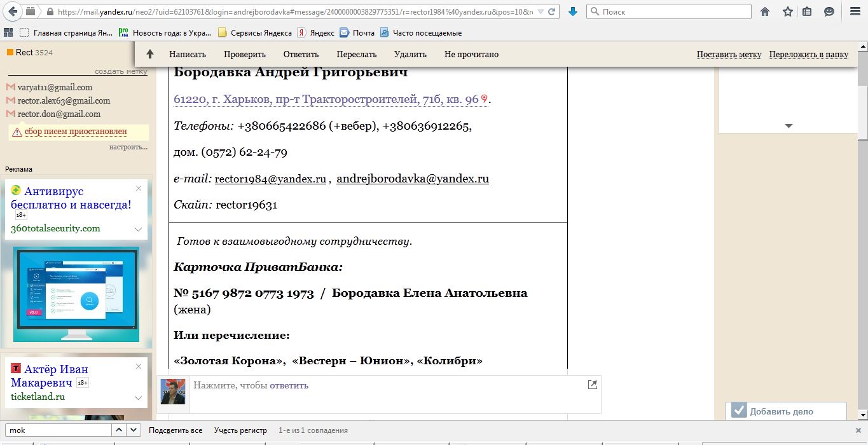Expand reply form in a new window icon
Viewport: 868px width, 445px height.
click(592, 384)
